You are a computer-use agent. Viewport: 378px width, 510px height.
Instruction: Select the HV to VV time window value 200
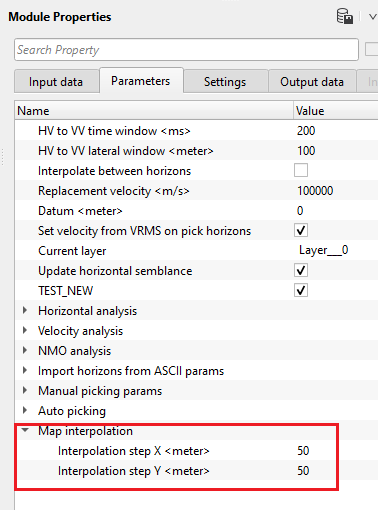[x=306, y=131]
